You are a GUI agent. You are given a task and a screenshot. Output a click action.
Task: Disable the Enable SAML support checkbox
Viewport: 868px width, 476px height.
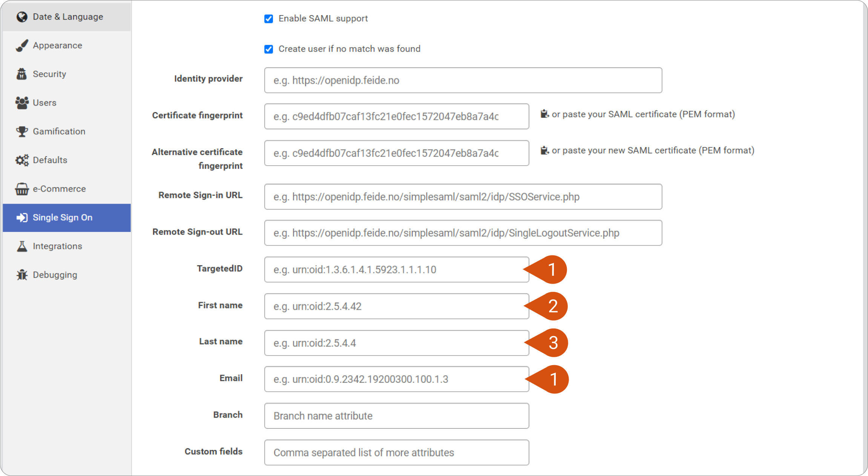268,19
